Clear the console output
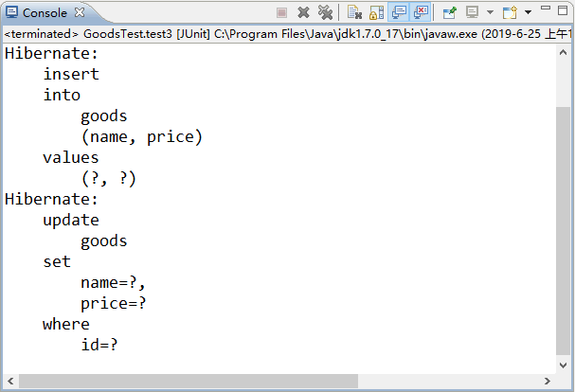575x392 pixels. 354,12
